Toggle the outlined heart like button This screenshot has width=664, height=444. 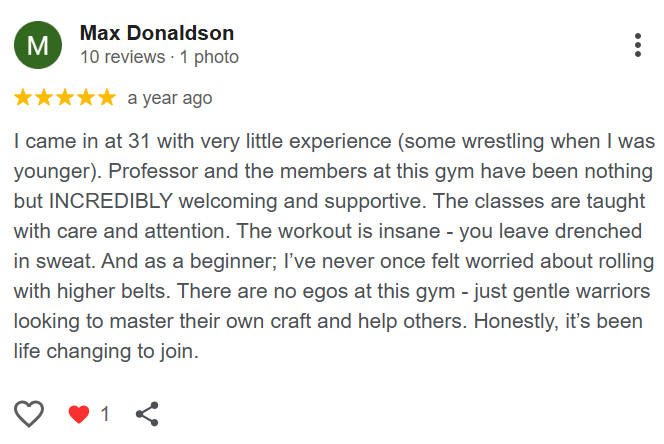point(30,414)
